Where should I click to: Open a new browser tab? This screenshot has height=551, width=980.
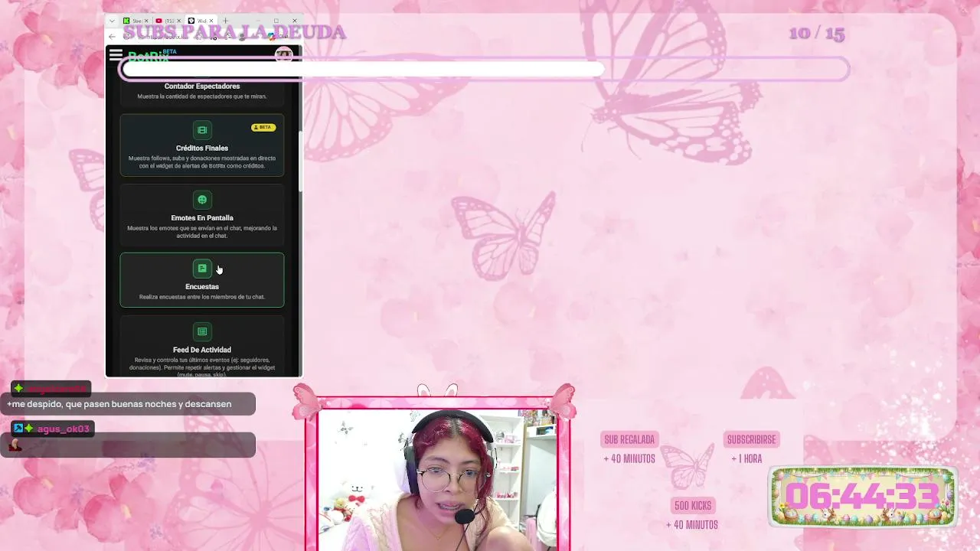pyautogui.click(x=225, y=21)
